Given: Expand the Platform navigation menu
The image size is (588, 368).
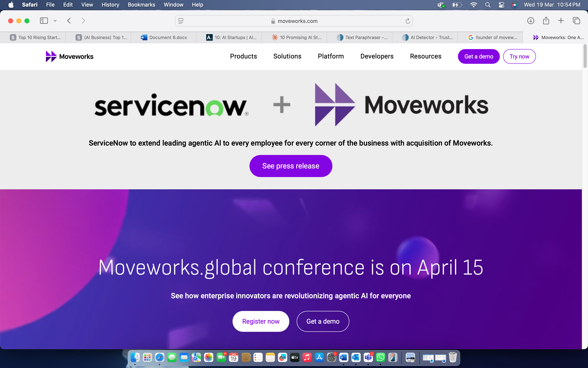Looking at the screenshot, I should coord(331,56).
